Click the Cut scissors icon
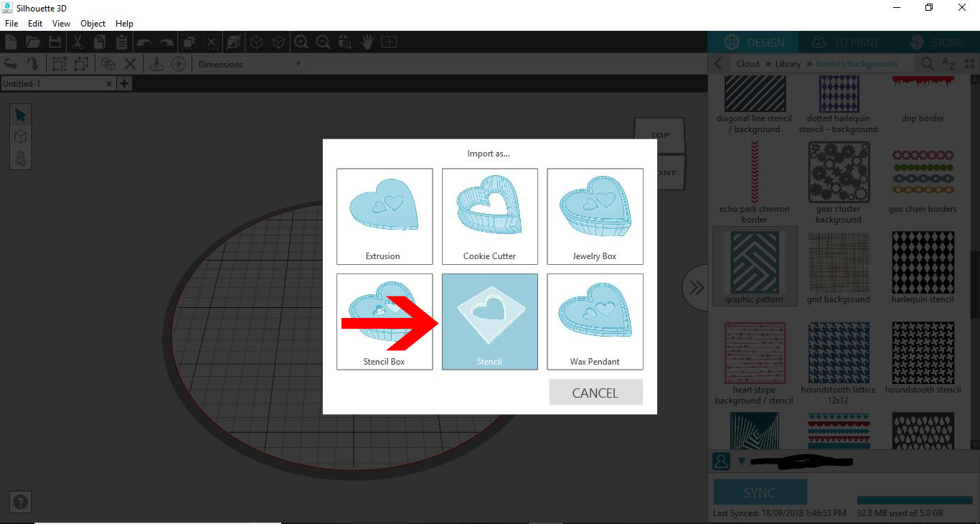The height and width of the screenshot is (524, 980). [77, 42]
